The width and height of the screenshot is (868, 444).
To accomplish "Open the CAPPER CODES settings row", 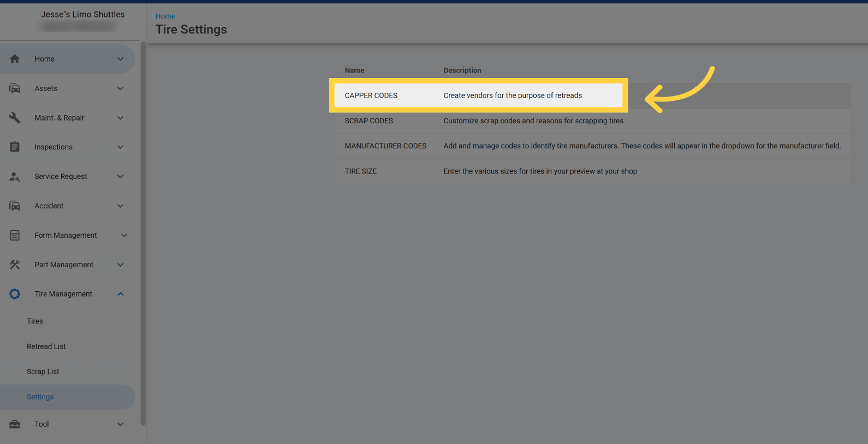I will click(x=371, y=95).
